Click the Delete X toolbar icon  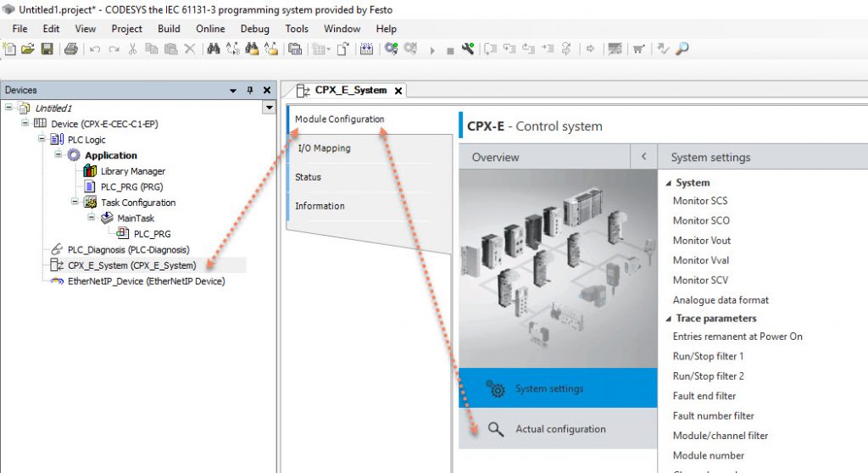(x=190, y=49)
